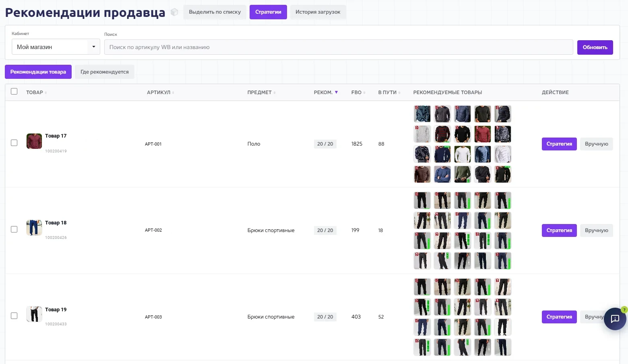This screenshot has height=364, width=628.
Task: Select article code APT-001
Action: pos(153,144)
